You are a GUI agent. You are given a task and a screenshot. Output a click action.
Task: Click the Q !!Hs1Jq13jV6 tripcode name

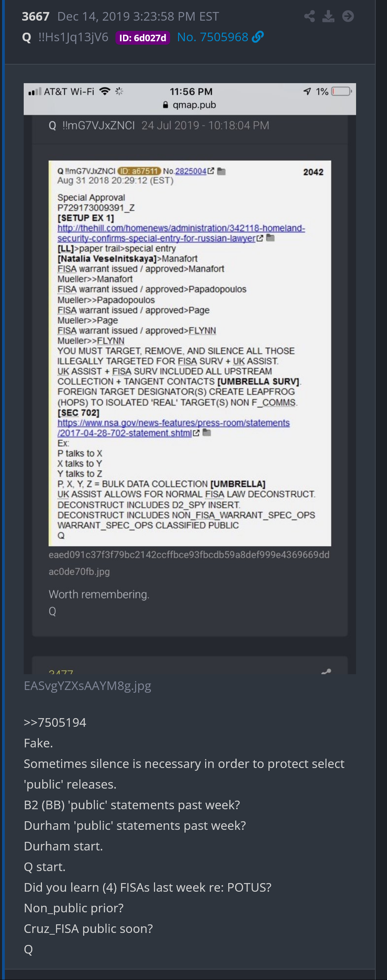(x=65, y=37)
